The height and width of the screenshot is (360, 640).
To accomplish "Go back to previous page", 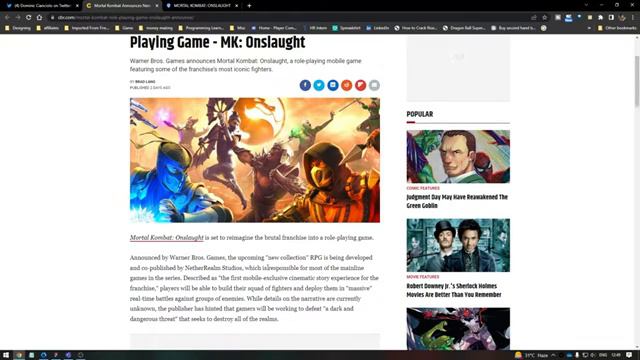I will click(7, 18).
